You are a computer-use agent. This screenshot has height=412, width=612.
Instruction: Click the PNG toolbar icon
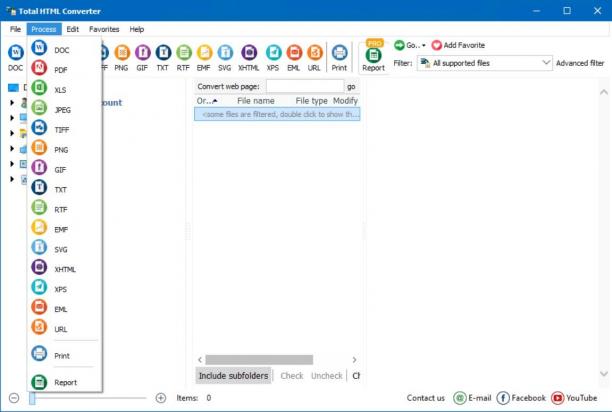(x=121, y=58)
